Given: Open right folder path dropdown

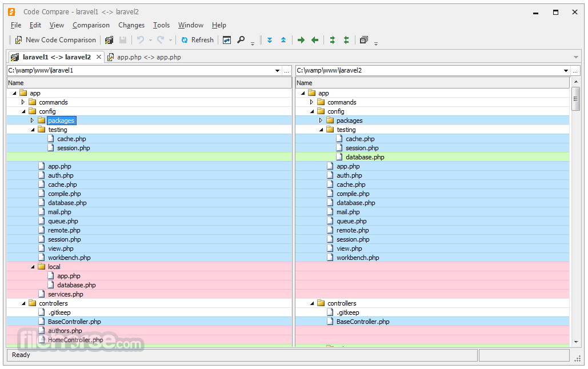Looking at the screenshot, I should click(x=566, y=70).
